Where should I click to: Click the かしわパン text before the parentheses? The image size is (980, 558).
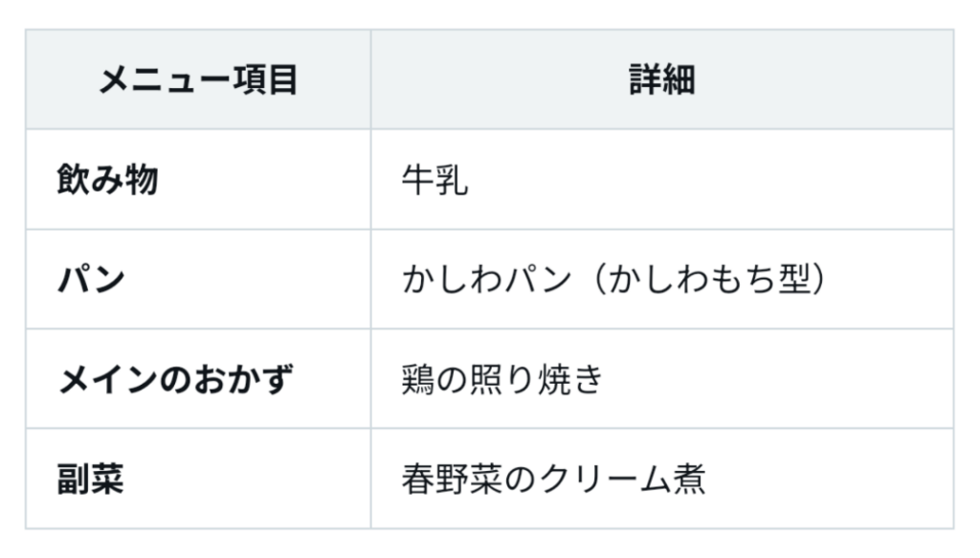pos(487,279)
